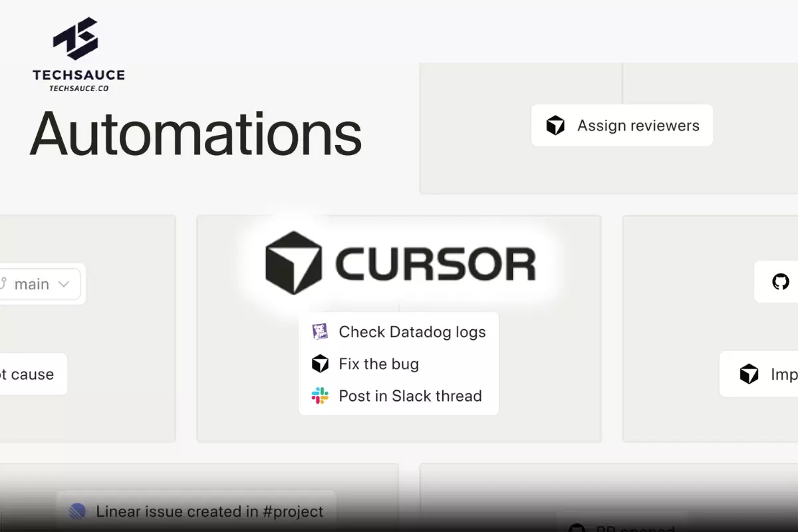Click the git branch icon beside main

(3, 283)
